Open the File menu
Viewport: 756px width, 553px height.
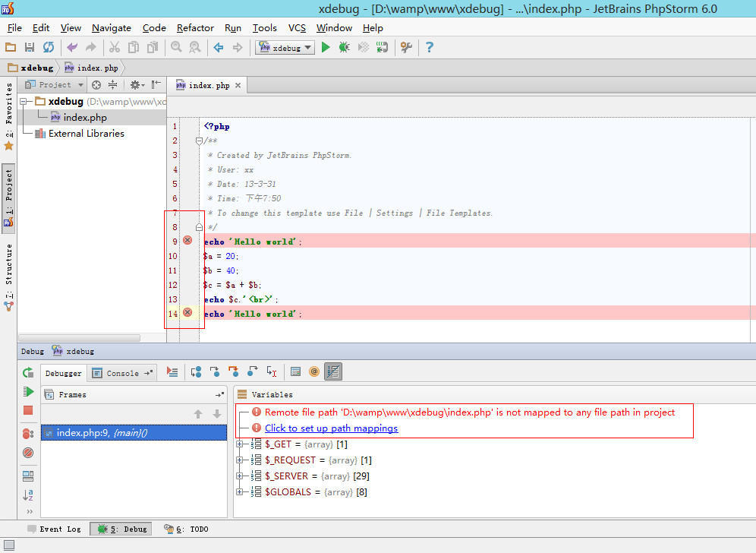click(14, 28)
